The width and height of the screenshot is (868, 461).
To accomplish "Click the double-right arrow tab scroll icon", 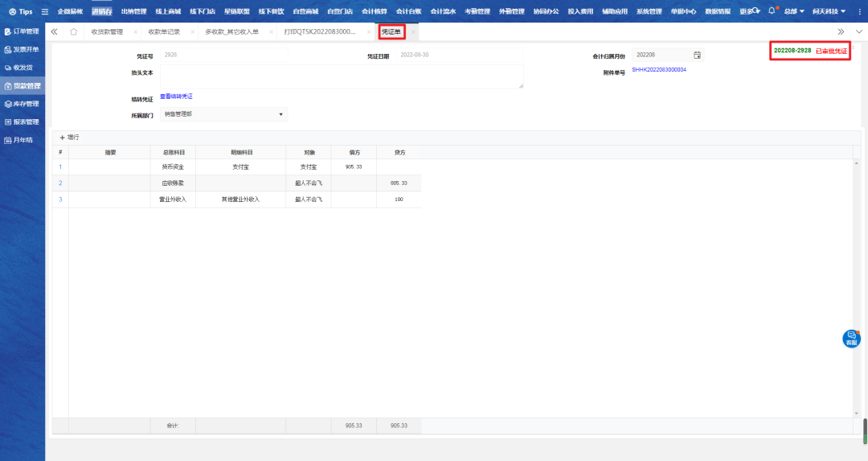I will point(841,31).
